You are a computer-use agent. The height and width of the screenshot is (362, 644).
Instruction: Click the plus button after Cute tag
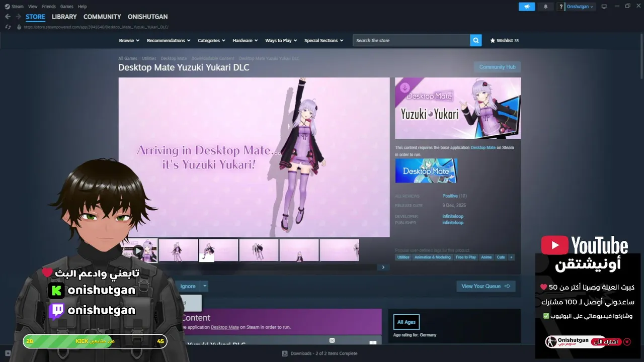point(511,257)
